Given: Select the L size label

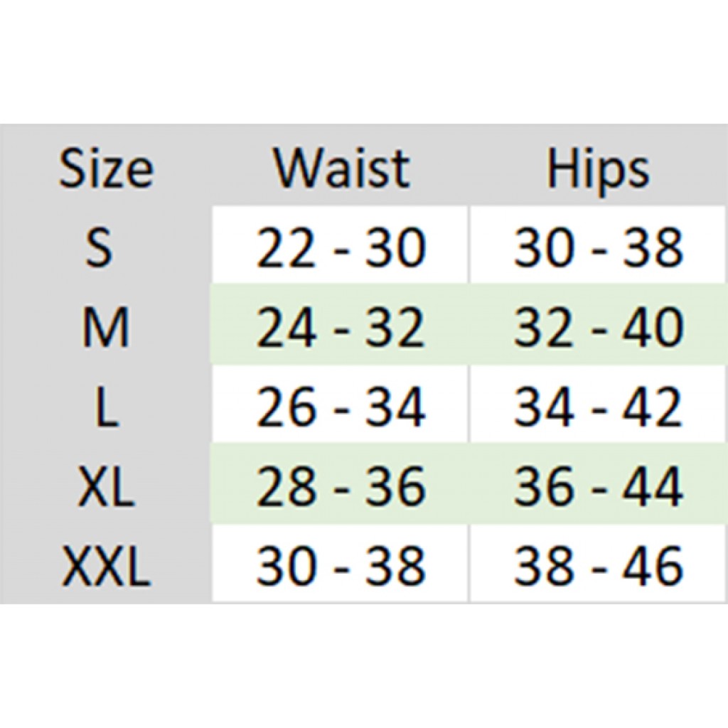Looking at the screenshot, I should pos(105,407).
